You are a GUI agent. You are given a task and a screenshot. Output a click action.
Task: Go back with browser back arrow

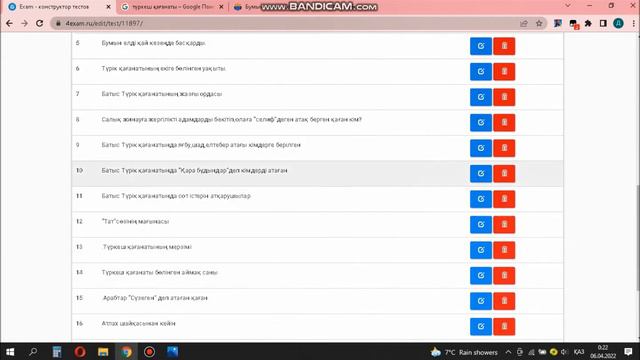(9, 23)
